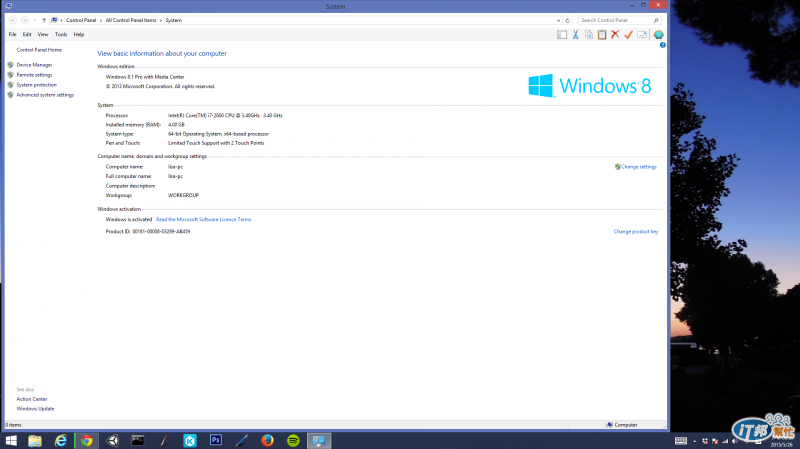Launch Photoshop from taskbar
The width and height of the screenshot is (800, 449).
click(x=216, y=440)
